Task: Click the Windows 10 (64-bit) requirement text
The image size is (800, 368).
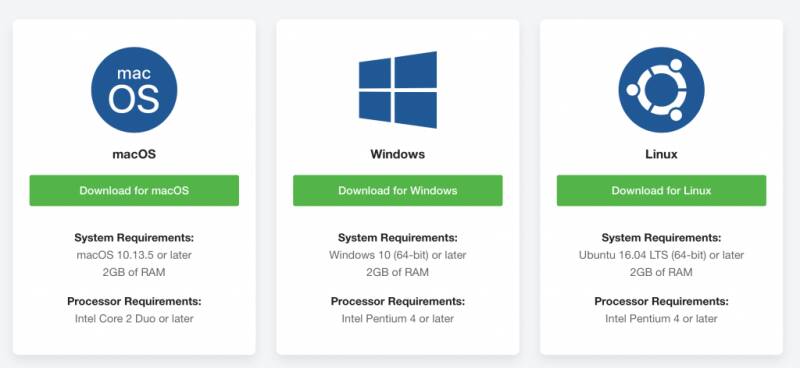Action: 397,255
